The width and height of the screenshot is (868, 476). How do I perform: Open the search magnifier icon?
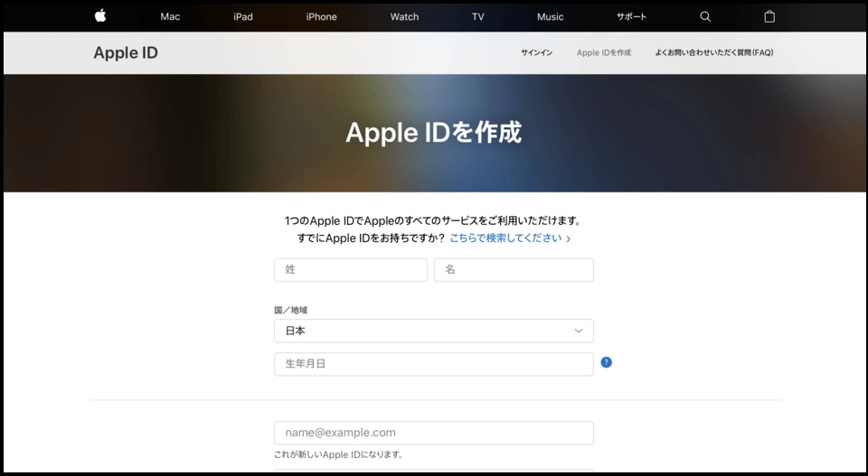point(705,16)
